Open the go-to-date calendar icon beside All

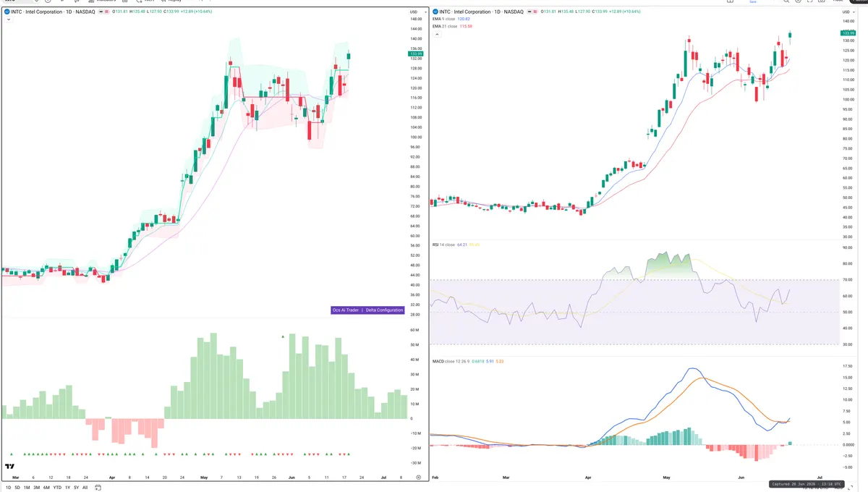point(98,488)
